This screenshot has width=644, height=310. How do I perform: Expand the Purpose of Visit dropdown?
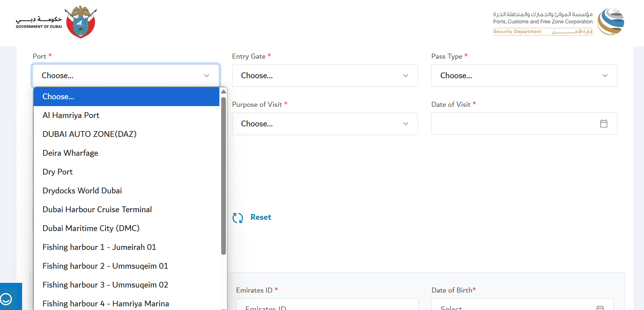pyautogui.click(x=325, y=124)
